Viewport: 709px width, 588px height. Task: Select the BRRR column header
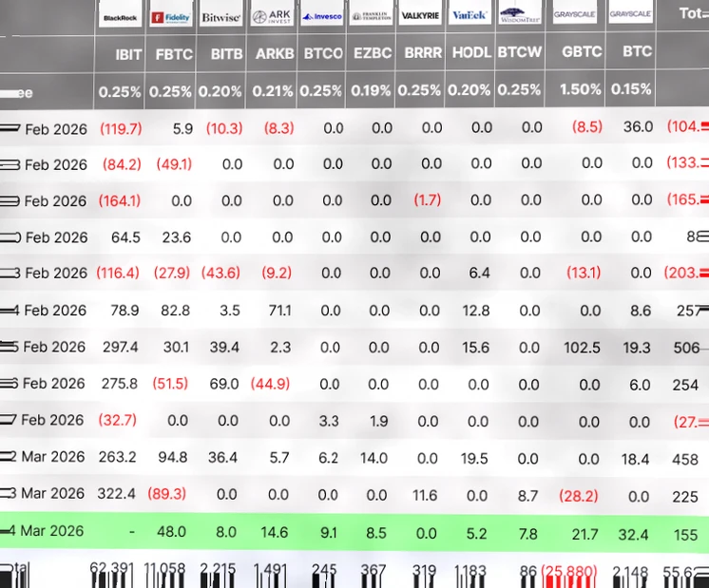[422, 52]
